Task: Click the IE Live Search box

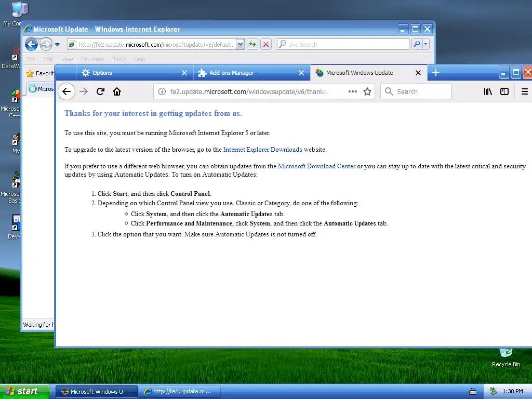Action: (x=343, y=45)
